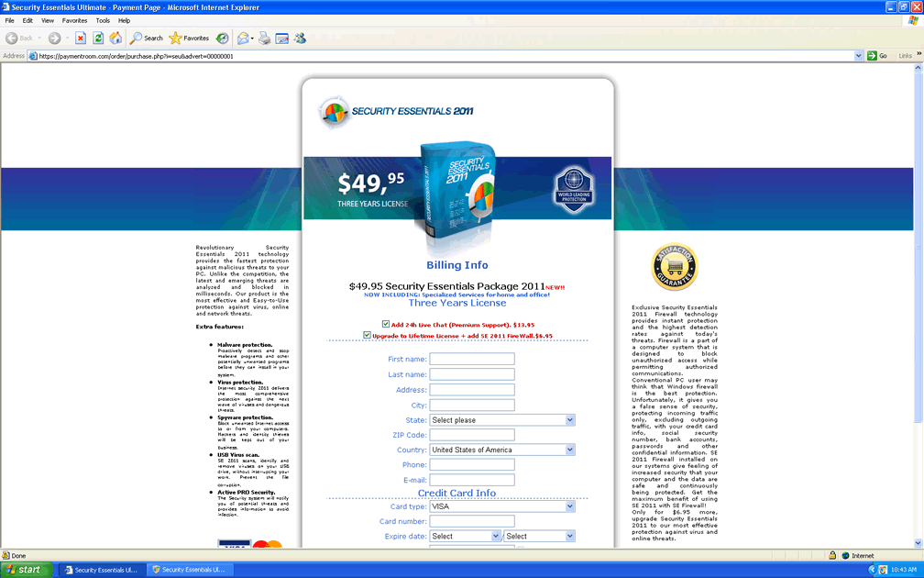Screen dimensions: 924x578
Task: Refresh the current page
Action: [x=98, y=39]
